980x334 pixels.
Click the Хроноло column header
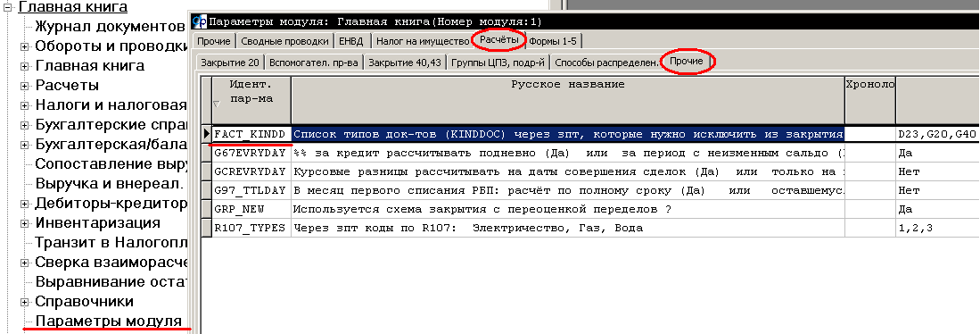[869, 100]
